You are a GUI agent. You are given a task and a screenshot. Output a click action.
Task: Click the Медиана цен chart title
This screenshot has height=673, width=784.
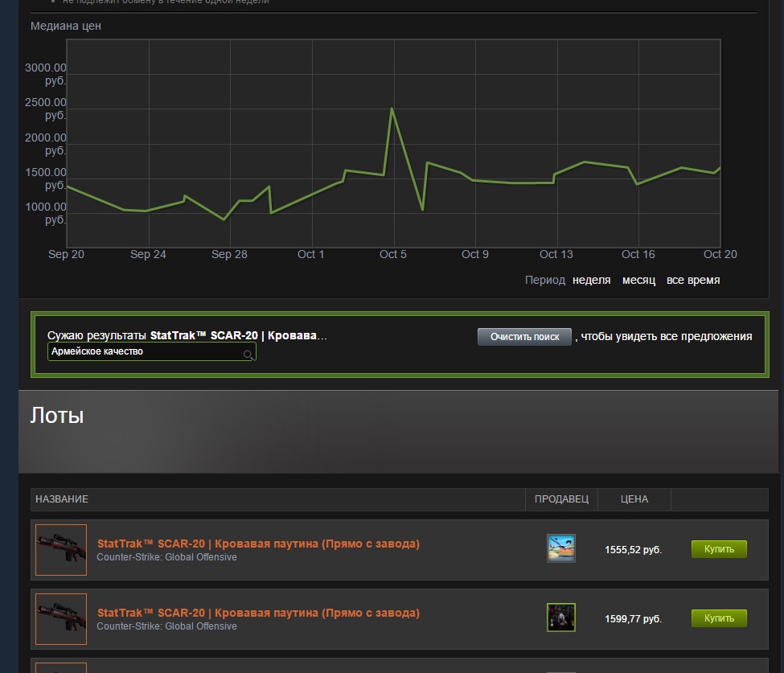click(x=65, y=26)
